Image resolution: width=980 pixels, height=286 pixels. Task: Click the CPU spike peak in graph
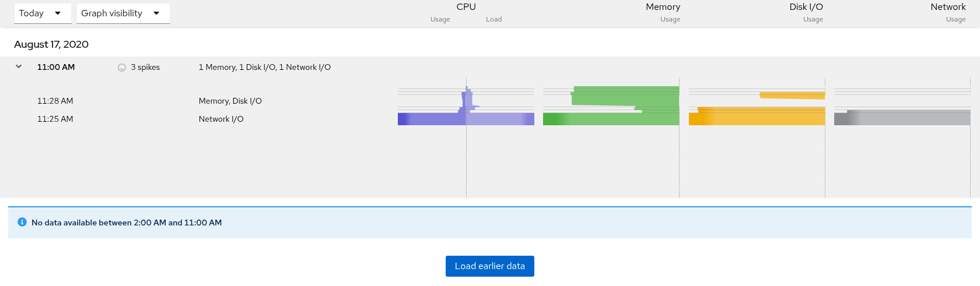pos(467,89)
